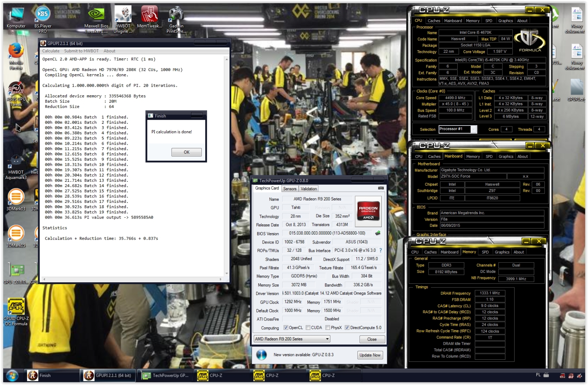Select GPUPI.cfg file on desktop

(x=576, y=90)
